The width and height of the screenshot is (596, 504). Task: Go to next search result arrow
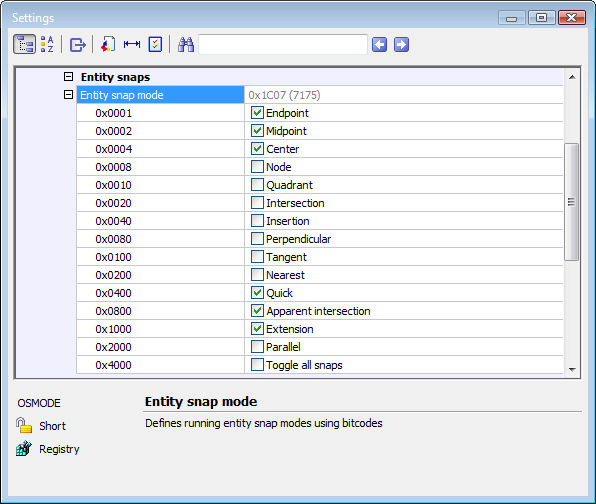[401, 44]
